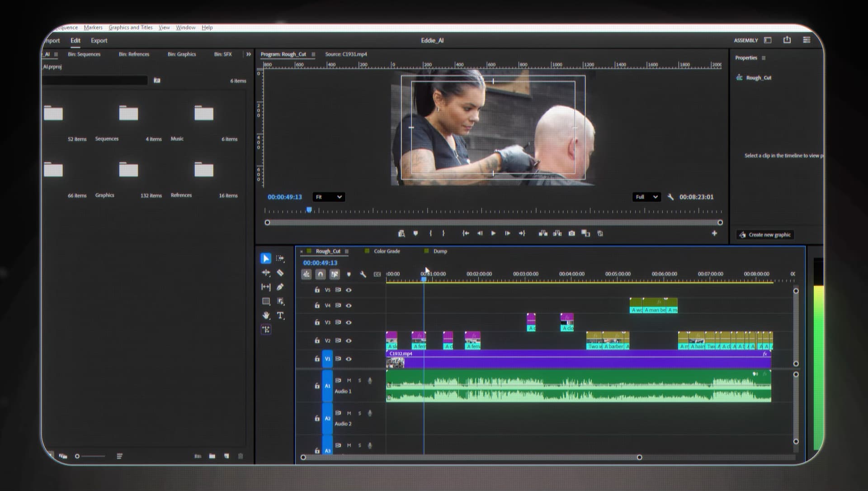Open the Markers menu in the menu bar
Image resolution: width=868 pixels, height=491 pixels.
tap(93, 27)
